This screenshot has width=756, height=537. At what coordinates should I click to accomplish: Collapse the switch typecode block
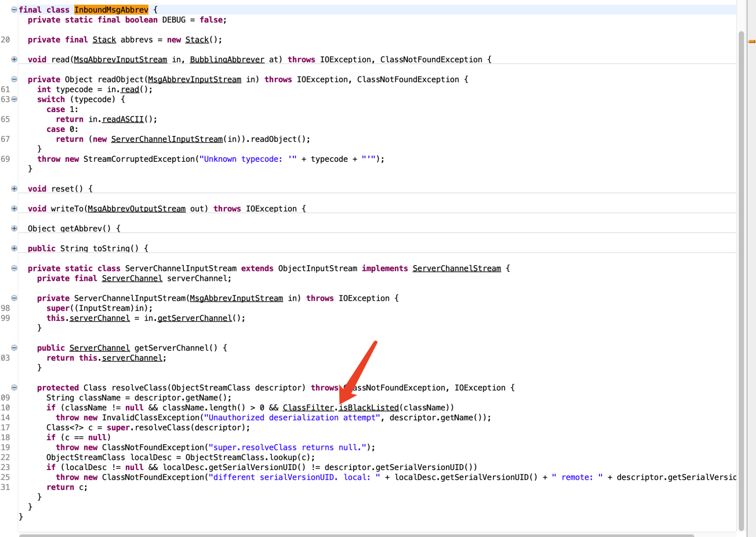[x=14, y=99]
